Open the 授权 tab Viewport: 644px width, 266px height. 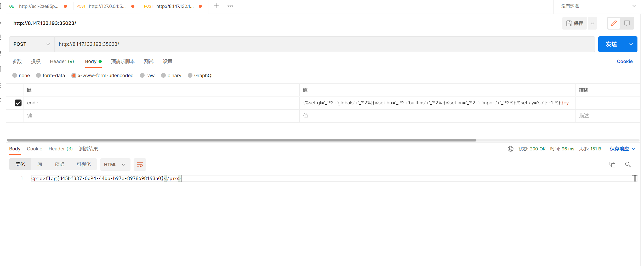point(36,61)
